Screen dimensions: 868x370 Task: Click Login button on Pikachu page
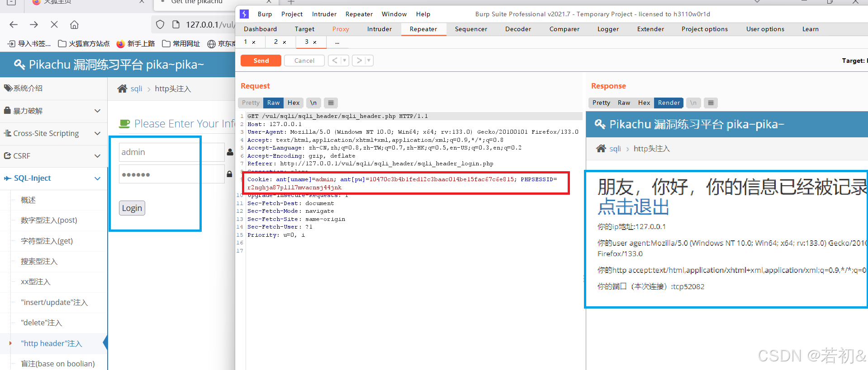[x=132, y=208]
